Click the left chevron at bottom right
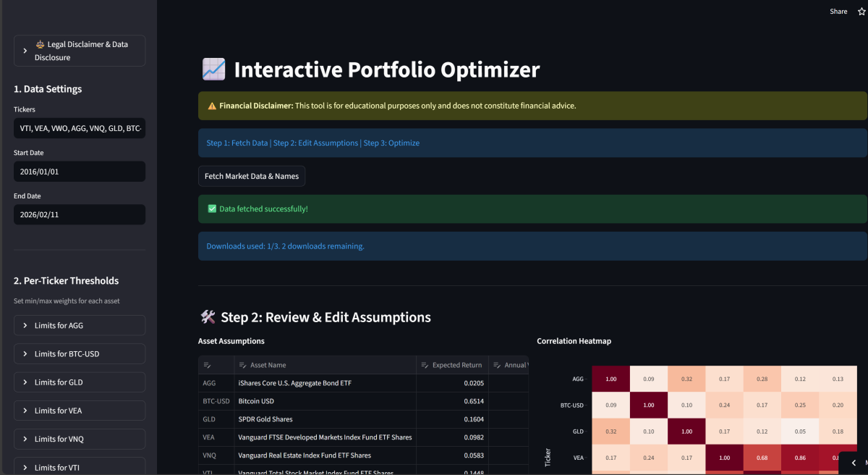The image size is (868, 475). [854, 463]
